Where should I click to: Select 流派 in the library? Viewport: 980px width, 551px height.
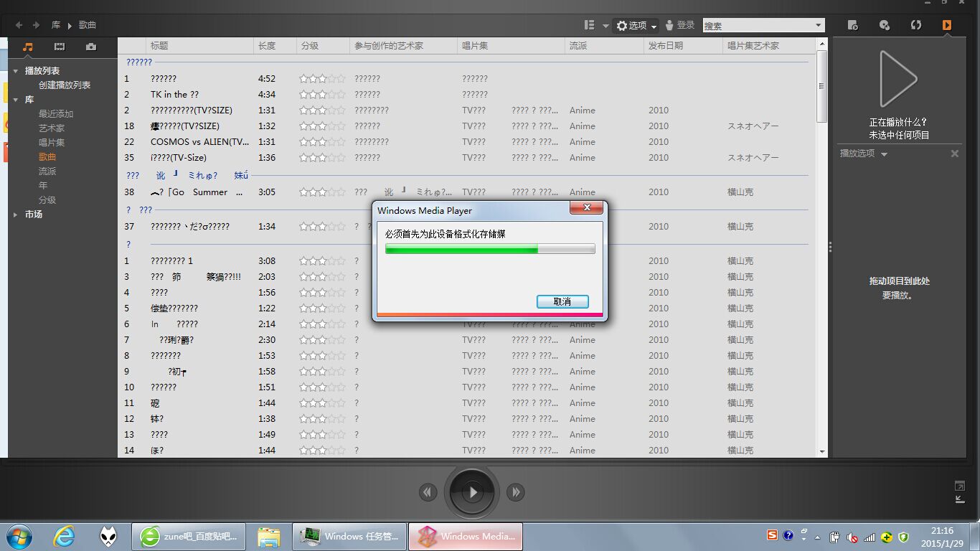[x=47, y=171]
